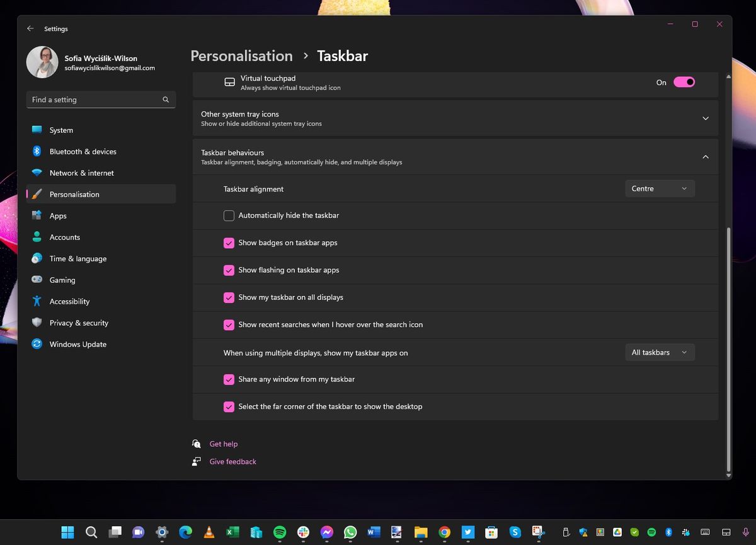756x545 pixels.
Task: Expand the Other system tray icons section
Action: (706, 118)
